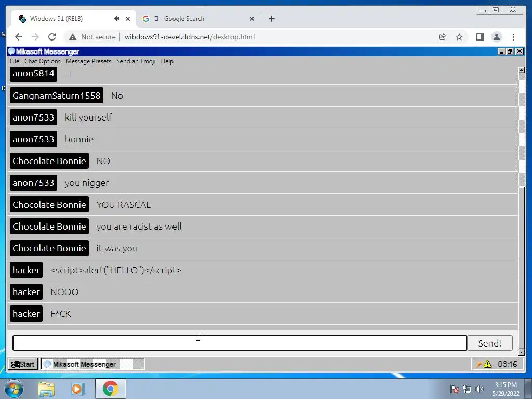This screenshot has width=532, height=399.
Task: Open the Chrome profile icon
Action: 496,37
